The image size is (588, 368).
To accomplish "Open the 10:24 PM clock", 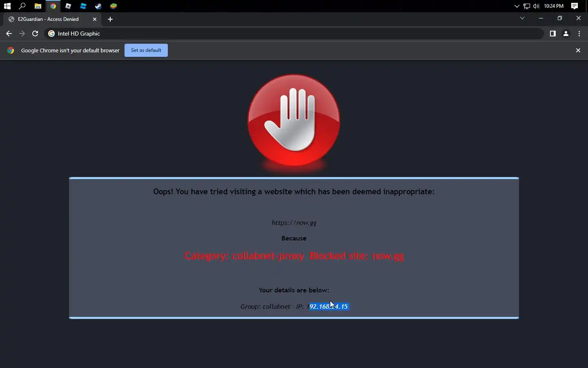I will tap(554, 6).
